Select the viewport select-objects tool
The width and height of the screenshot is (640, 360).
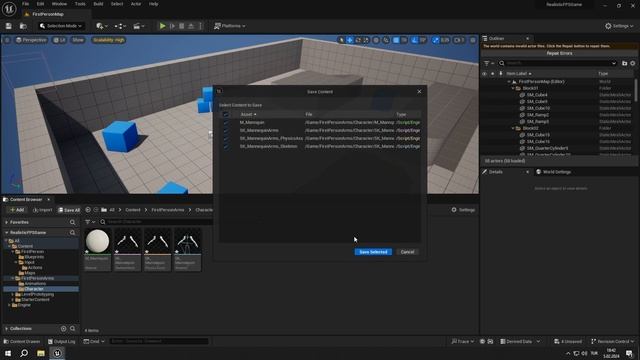tap(342, 40)
